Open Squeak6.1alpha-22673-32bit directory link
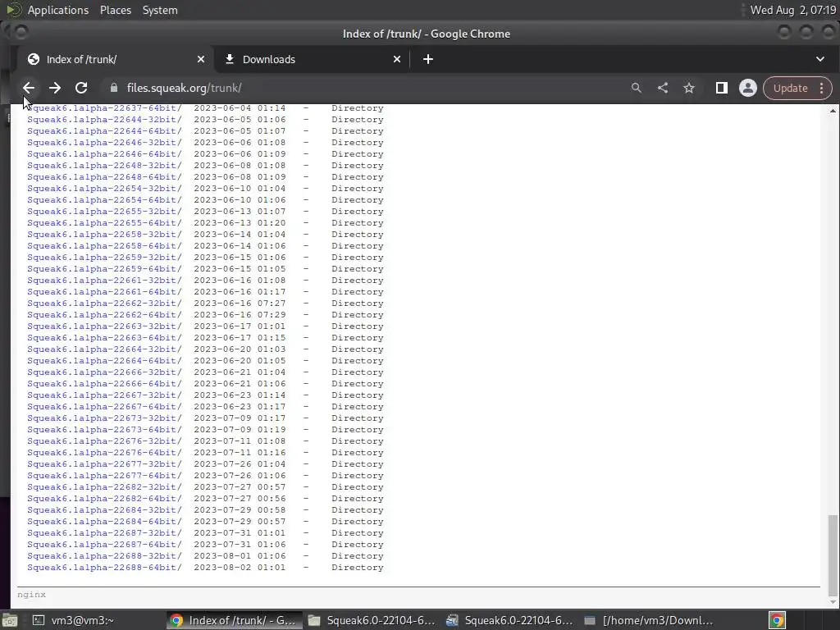This screenshot has width=840, height=630. coord(104,418)
